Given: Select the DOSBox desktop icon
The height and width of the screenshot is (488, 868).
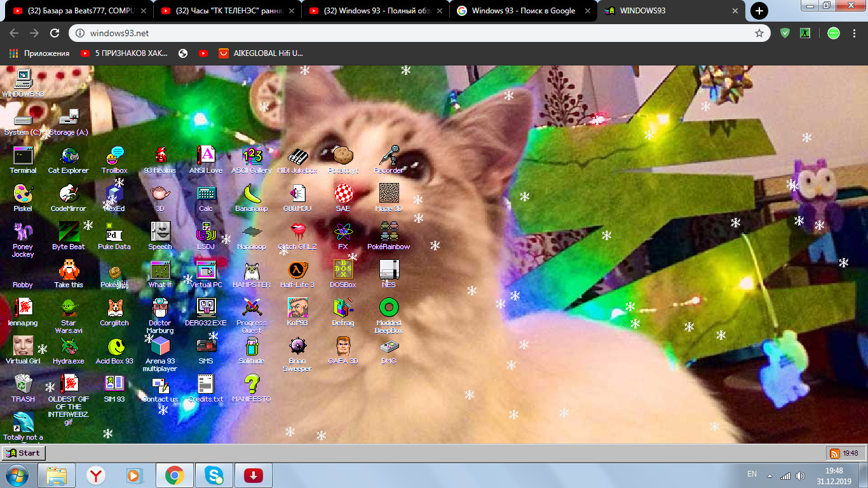Looking at the screenshot, I should click(343, 271).
